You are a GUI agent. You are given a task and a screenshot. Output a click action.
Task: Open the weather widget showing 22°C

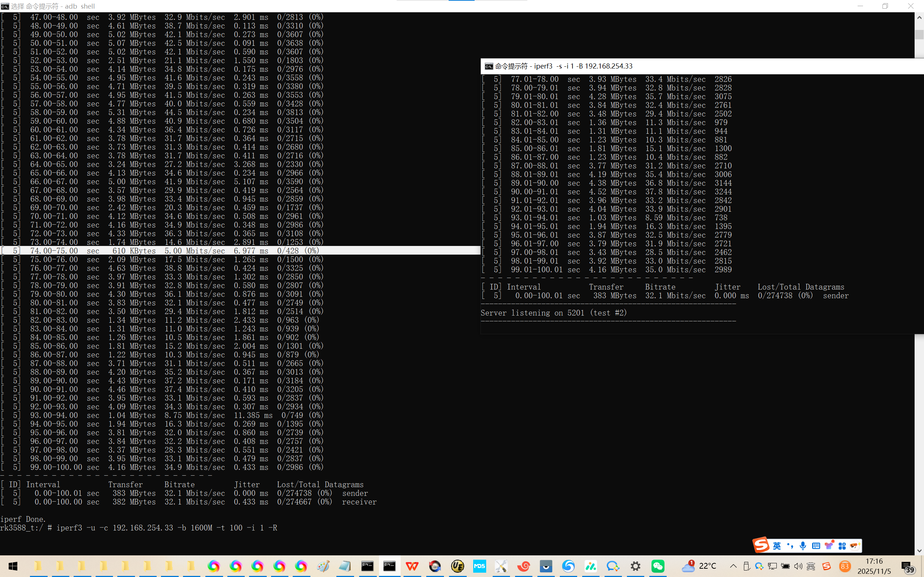pyautogui.click(x=699, y=566)
